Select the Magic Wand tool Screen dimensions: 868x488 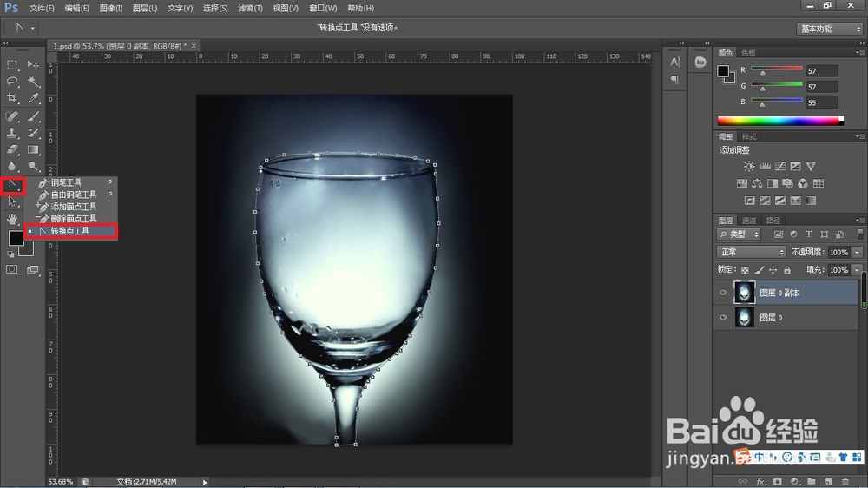click(33, 82)
